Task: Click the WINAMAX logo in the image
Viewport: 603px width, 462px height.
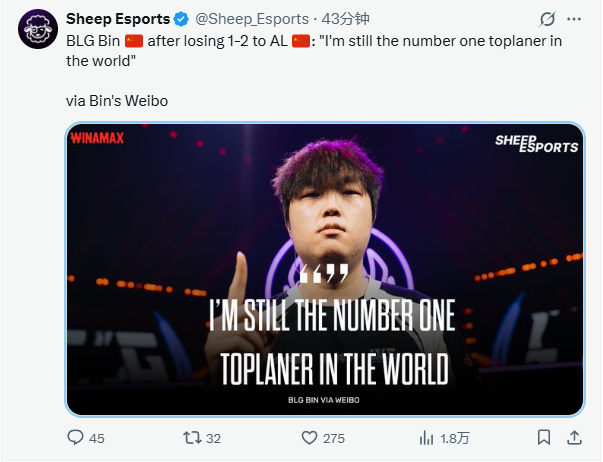Action: (x=98, y=139)
